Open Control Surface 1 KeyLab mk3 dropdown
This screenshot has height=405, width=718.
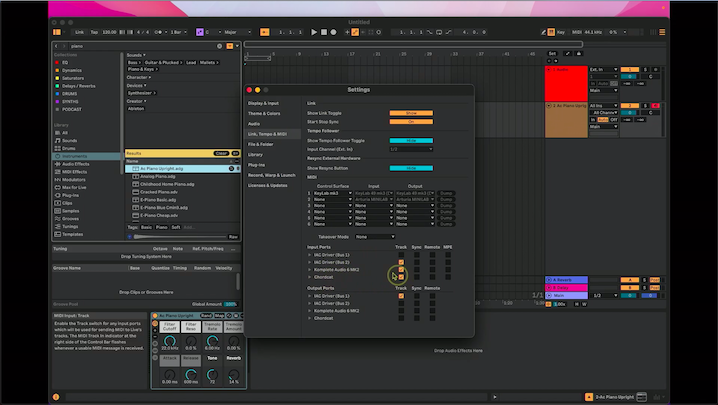(332, 193)
